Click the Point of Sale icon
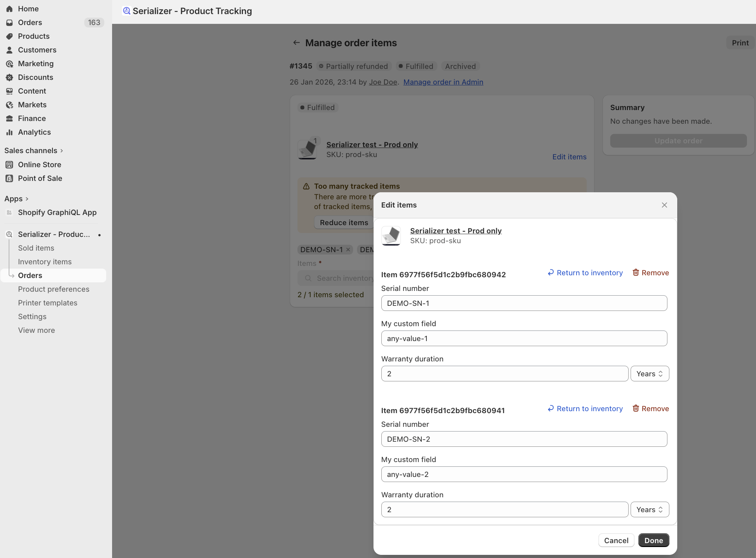This screenshot has width=756, height=558. tap(9, 178)
